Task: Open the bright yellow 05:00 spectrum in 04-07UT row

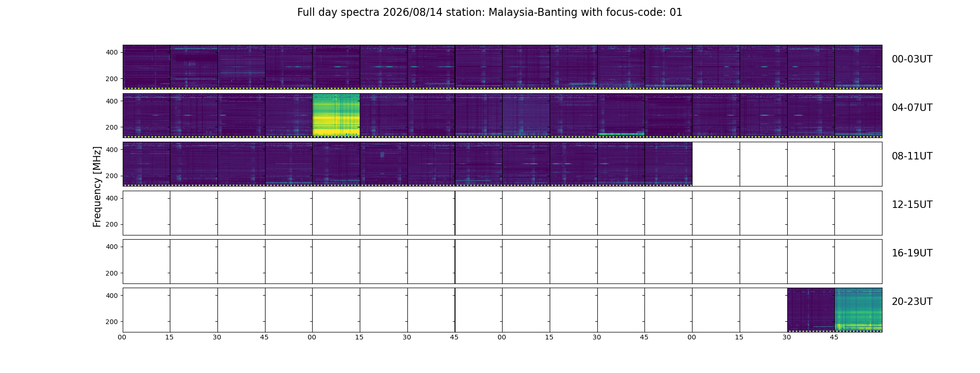Action: [x=336, y=115]
